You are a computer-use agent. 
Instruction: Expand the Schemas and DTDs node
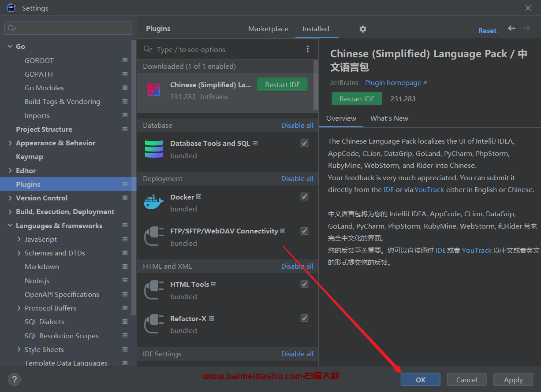point(19,253)
